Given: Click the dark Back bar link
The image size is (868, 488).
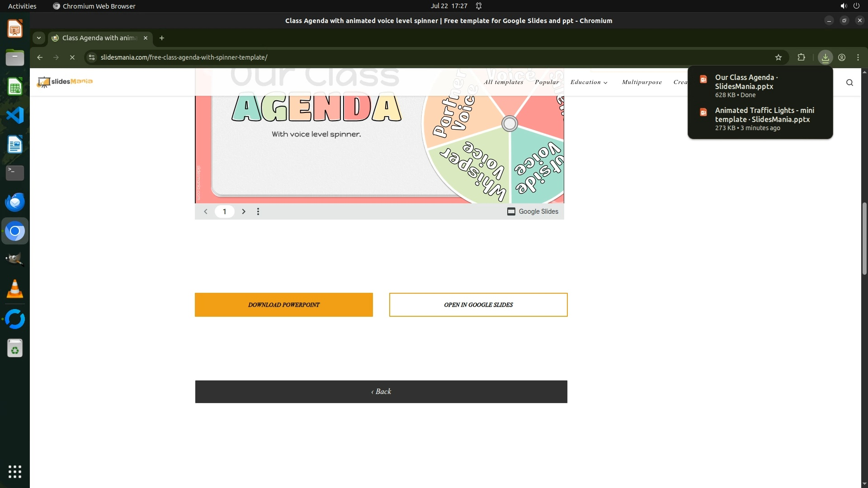Looking at the screenshot, I should pyautogui.click(x=381, y=392).
